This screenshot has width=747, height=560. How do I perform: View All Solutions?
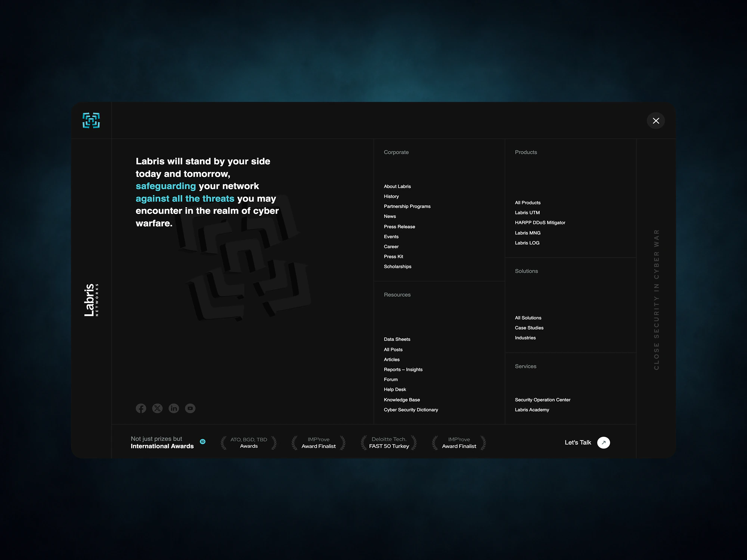coord(528,318)
